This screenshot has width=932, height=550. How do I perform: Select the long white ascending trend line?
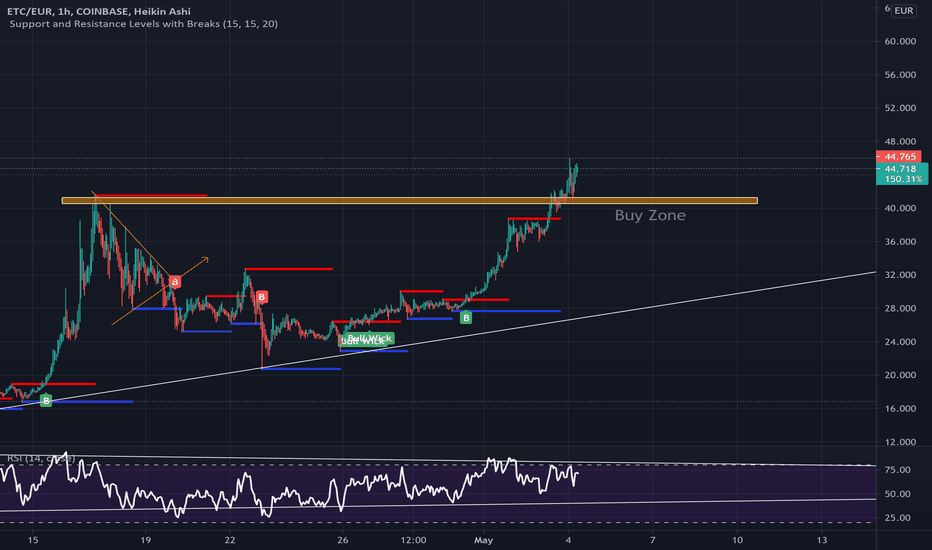tap(438, 341)
